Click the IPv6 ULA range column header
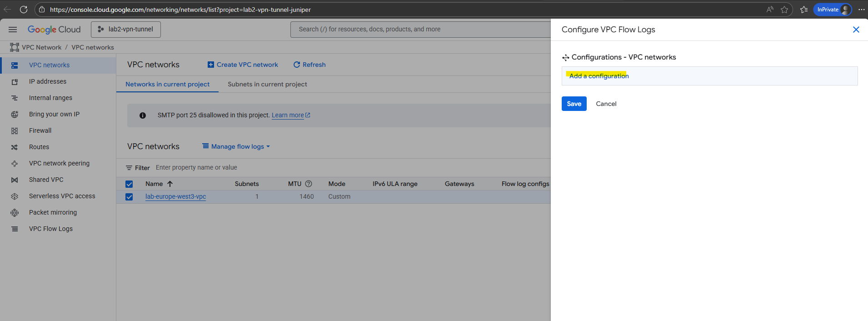This screenshot has height=321, width=868. (395, 184)
